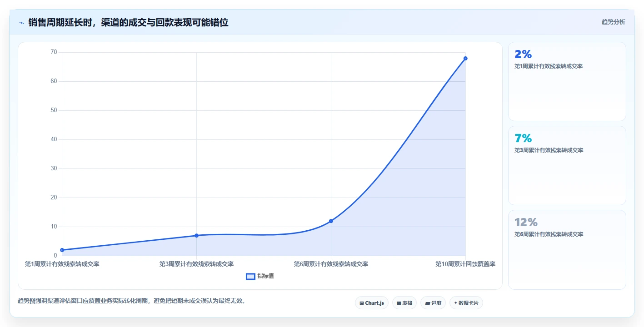The width and height of the screenshot is (644, 327).
Task: Click the data point for 第1周累计有效线索转成交率
Action: (x=62, y=250)
